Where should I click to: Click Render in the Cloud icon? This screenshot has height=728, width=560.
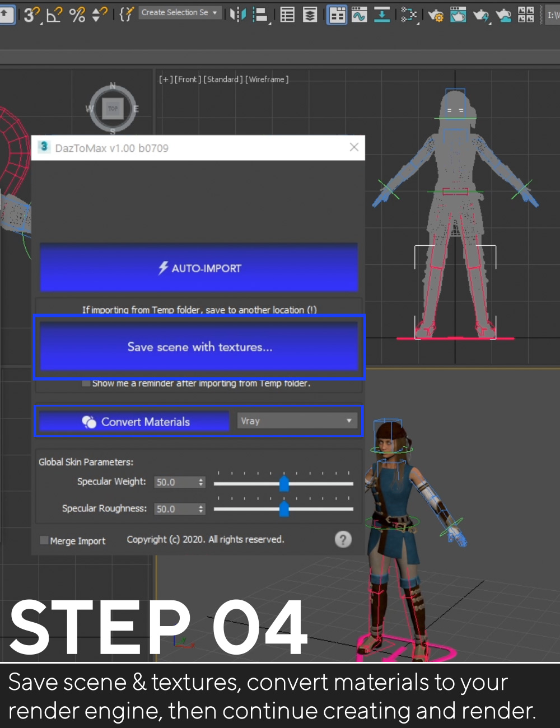point(503,15)
